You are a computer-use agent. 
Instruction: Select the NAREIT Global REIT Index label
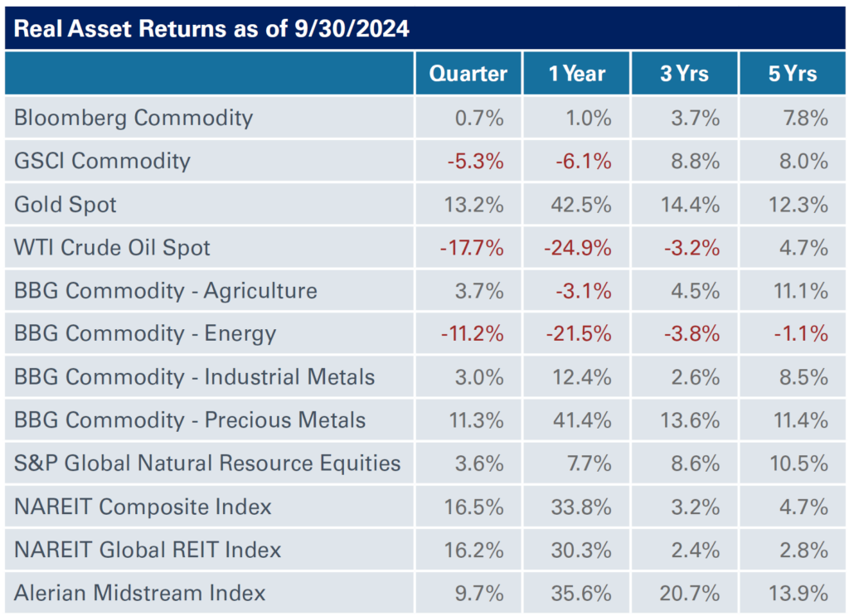(148, 550)
